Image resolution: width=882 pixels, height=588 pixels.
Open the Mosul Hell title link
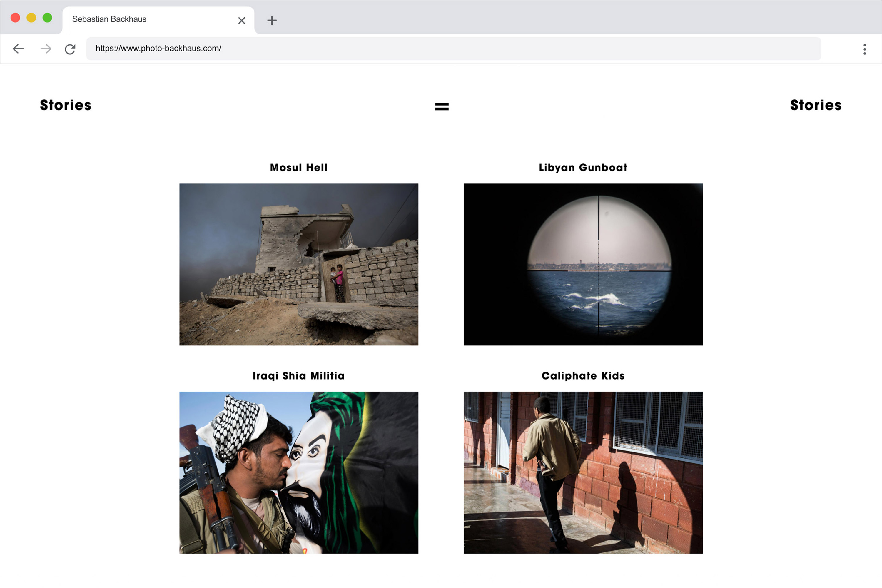[x=299, y=168]
